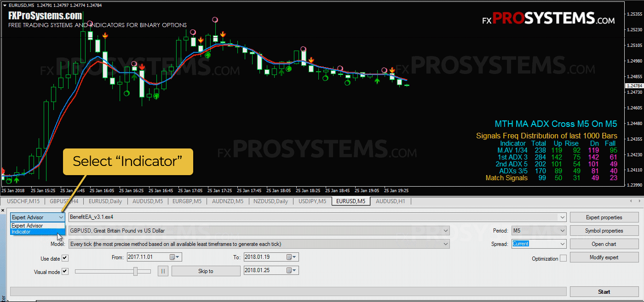Open the Expert Advisor type combo box
The width and height of the screenshot is (644, 302).
38,217
